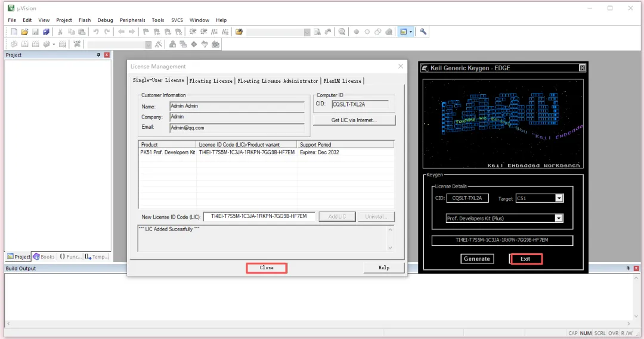The height and width of the screenshot is (339, 644).
Task: Expand the Batch Build dropdown arrow
Action: [54, 44]
